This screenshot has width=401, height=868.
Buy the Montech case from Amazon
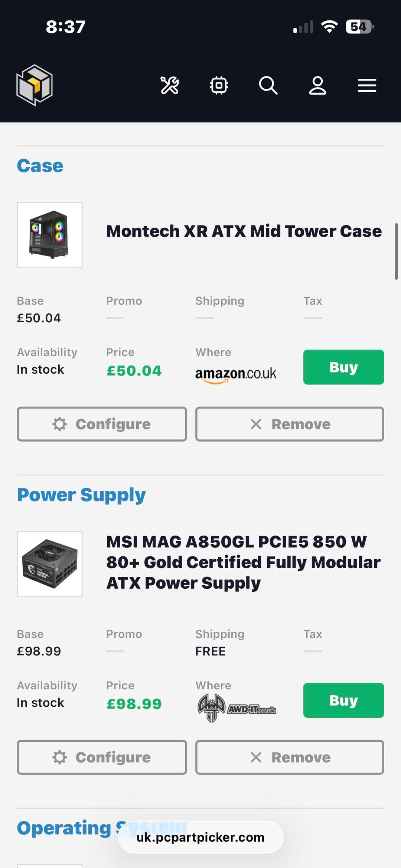[x=343, y=367]
